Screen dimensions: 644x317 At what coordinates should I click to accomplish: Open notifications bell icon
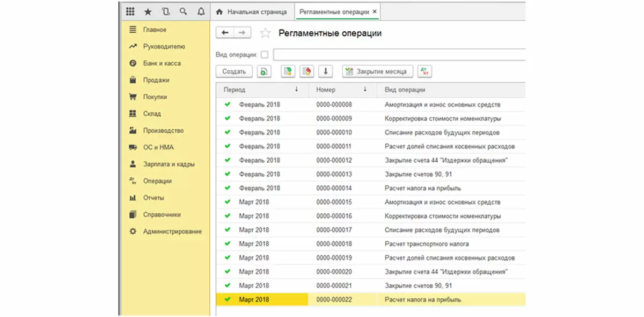pos(201,11)
